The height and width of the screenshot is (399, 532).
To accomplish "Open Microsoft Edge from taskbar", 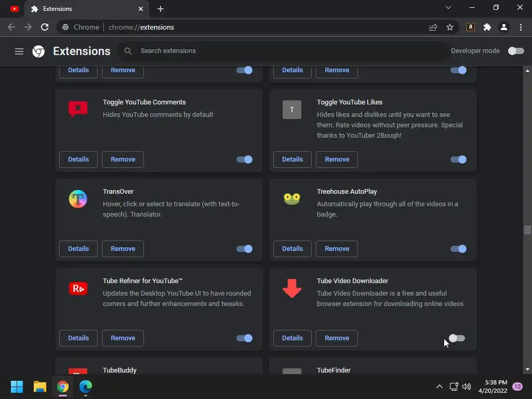I will [86, 387].
